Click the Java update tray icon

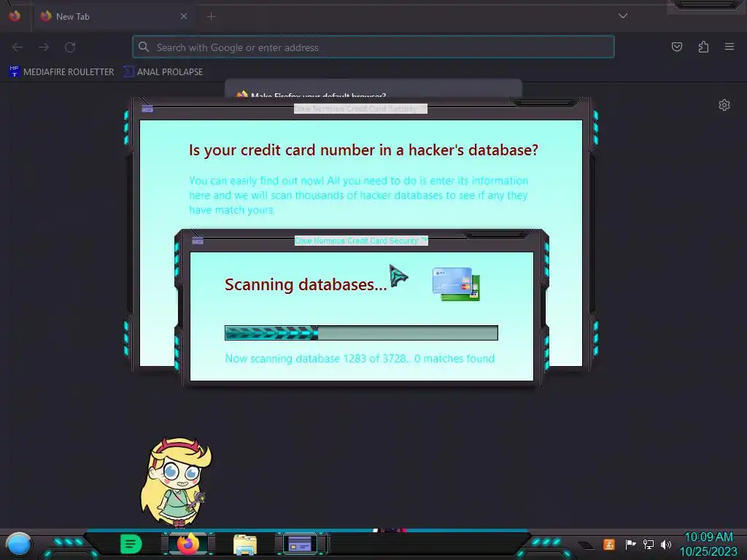[x=609, y=544]
